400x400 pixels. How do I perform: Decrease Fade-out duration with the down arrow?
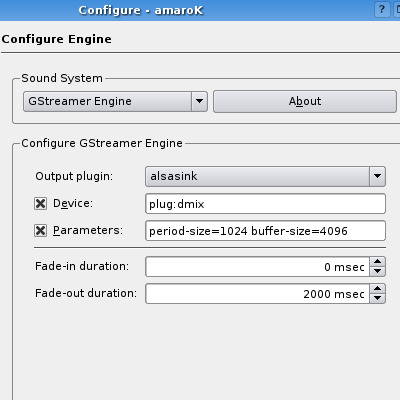click(x=377, y=298)
